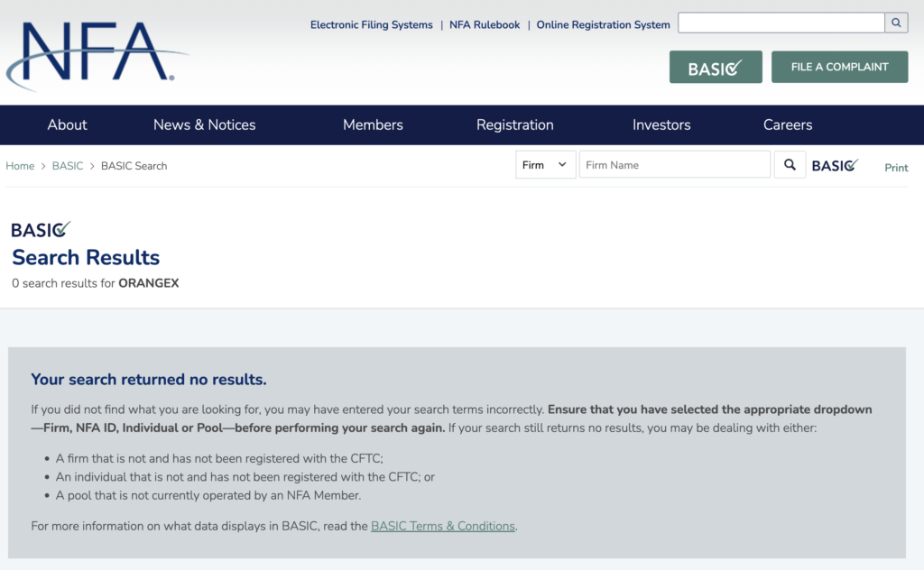Click the bullet about pool not operated
The height and width of the screenshot is (570, 924).
click(208, 495)
